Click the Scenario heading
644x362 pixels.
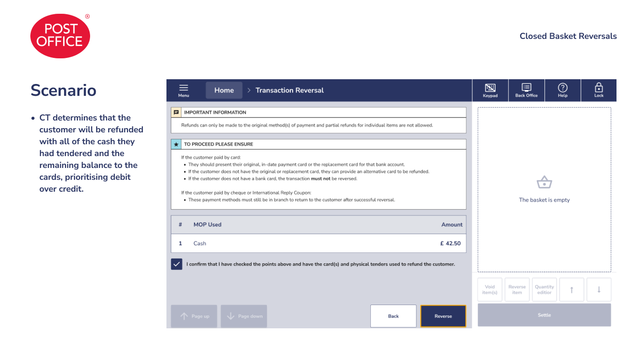tap(64, 90)
